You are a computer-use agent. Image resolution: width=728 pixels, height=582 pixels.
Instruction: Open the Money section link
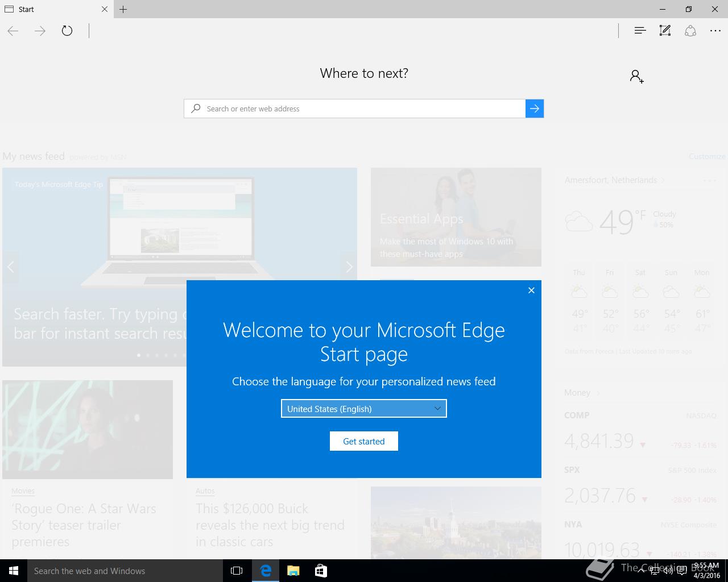[x=582, y=393]
